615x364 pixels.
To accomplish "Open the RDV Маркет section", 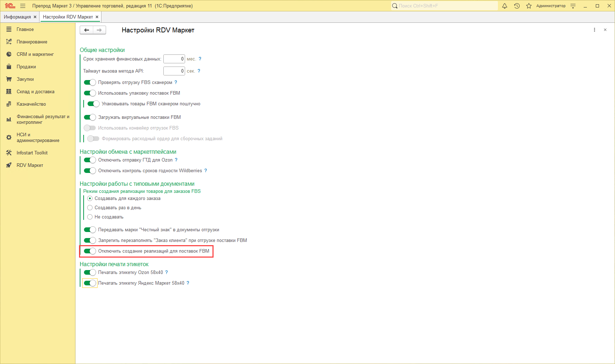I will 38,165.
